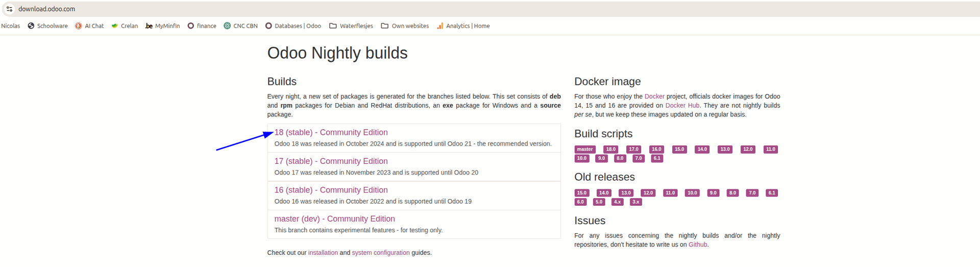The image size is (980, 267).
Task: Click the 7.0 badge under Old releases
Action: pos(752,193)
